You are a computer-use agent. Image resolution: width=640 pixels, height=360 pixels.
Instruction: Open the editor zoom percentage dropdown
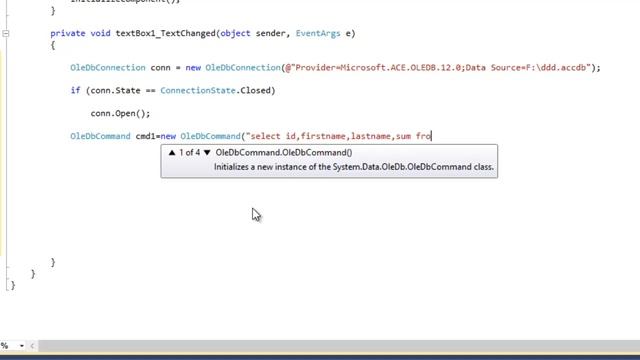coord(21,346)
